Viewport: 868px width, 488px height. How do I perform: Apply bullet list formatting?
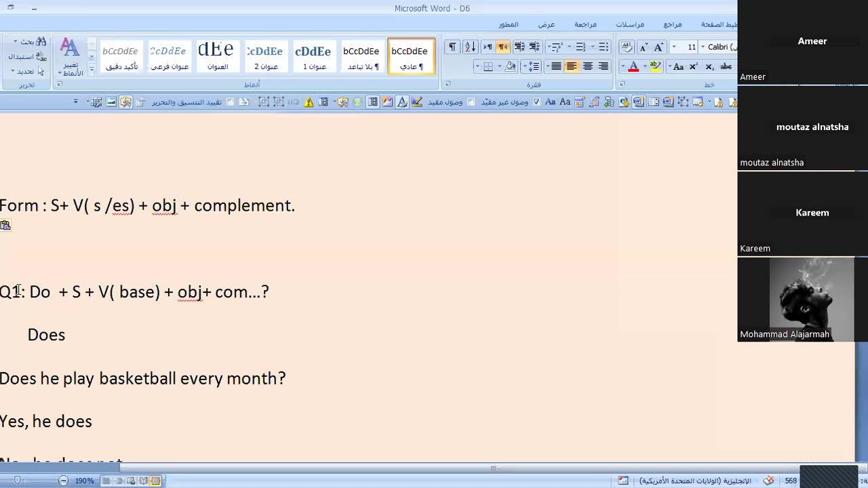(x=604, y=47)
